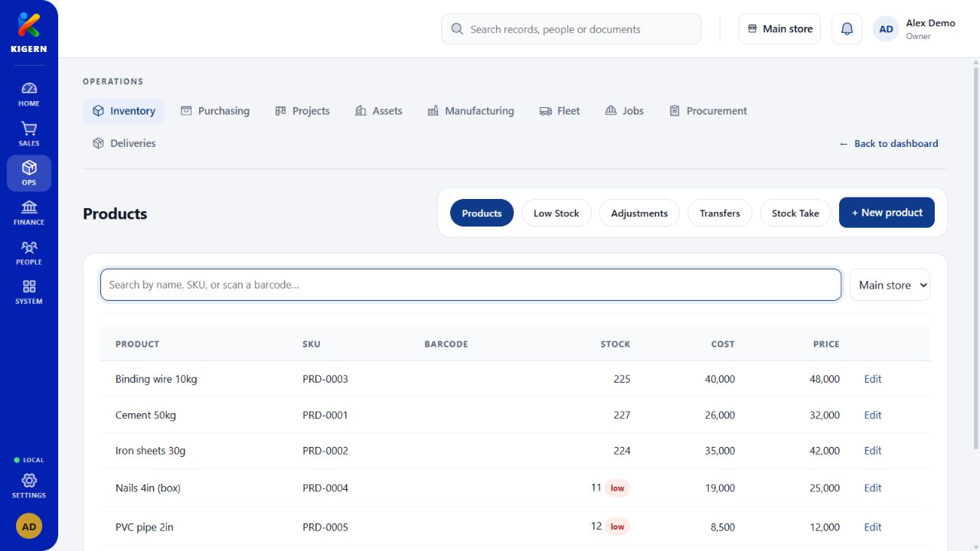This screenshot has width=980, height=551.
Task: Click the Kigern logo in sidebar
Action: [29, 32]
